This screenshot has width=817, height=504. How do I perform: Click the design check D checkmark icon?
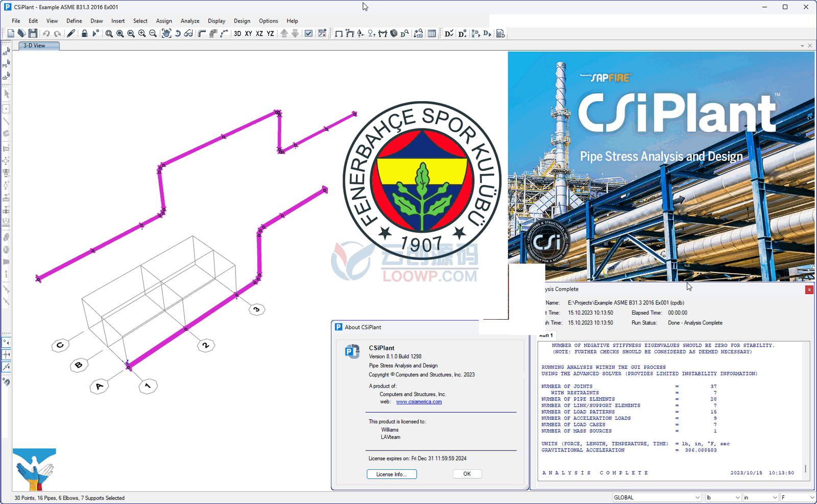point(449,34)
